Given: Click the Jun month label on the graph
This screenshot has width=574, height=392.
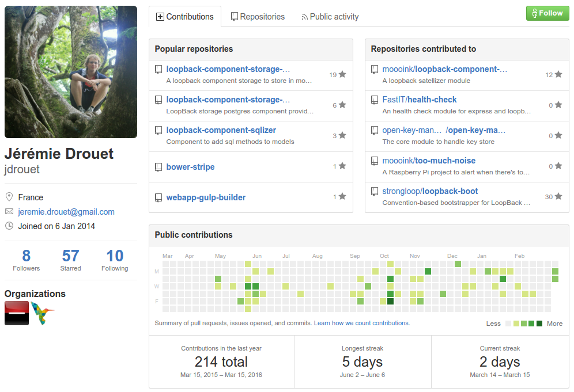Looking at the screenshot, I should 257,256.
